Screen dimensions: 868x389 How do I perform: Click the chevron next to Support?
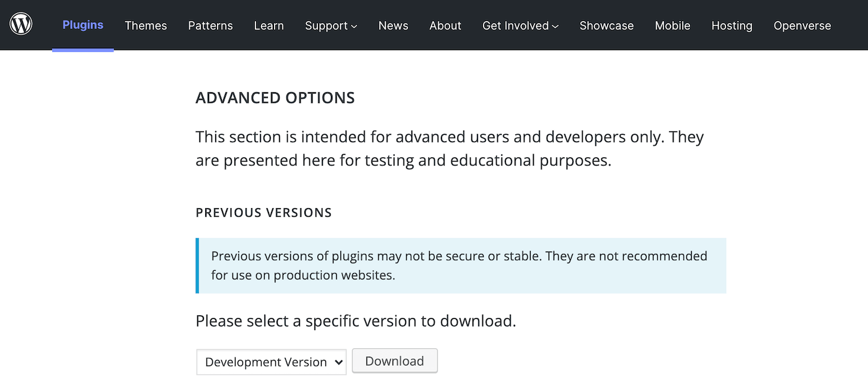coord(353,27)
